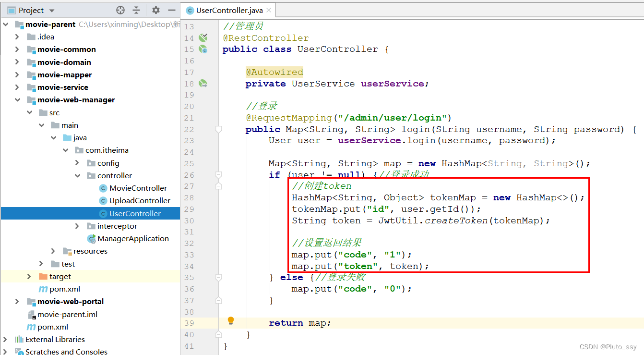Select UserController in project tree
644x355 pixels.
tap(135, 213)
